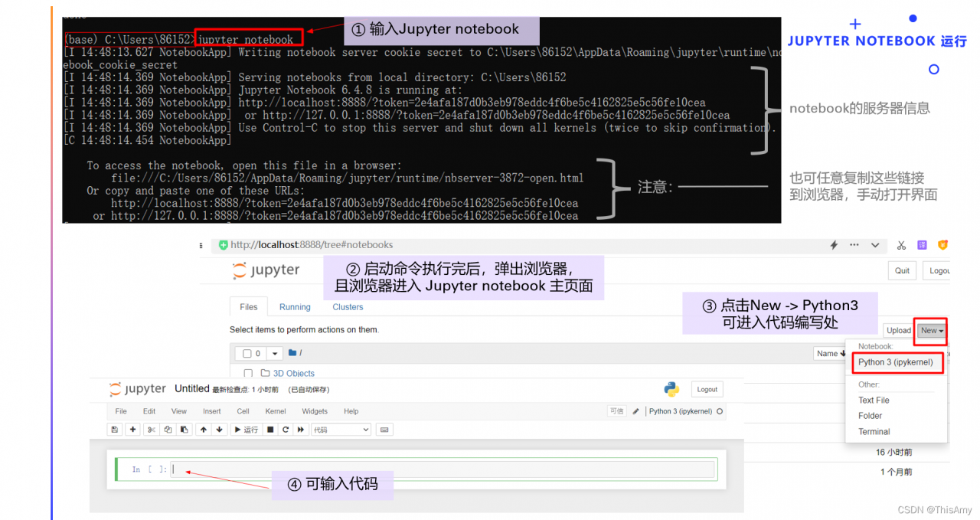Click the Upload button
The width and height of the screenshot is (980, 520).
point(899,331)
